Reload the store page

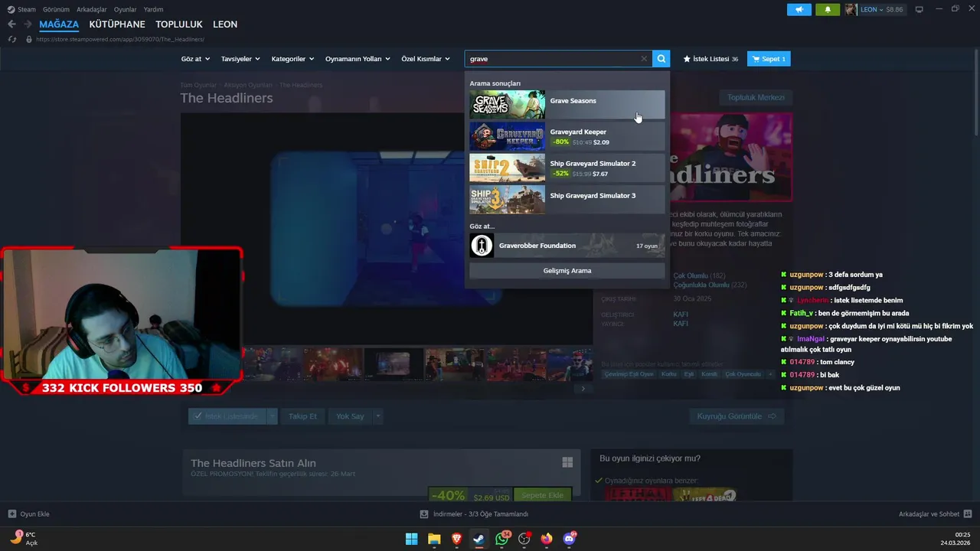coord(12,39)
